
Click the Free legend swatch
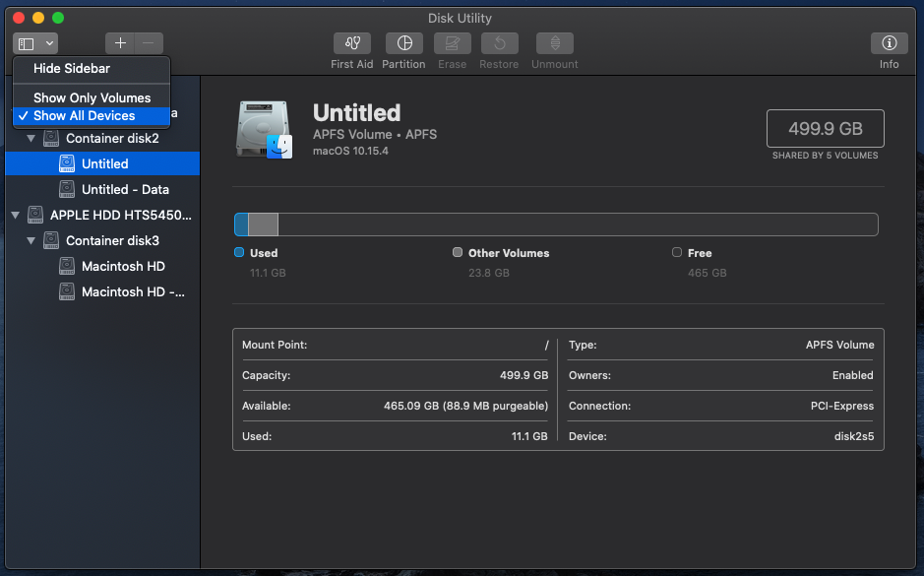(x=677, y=252)
